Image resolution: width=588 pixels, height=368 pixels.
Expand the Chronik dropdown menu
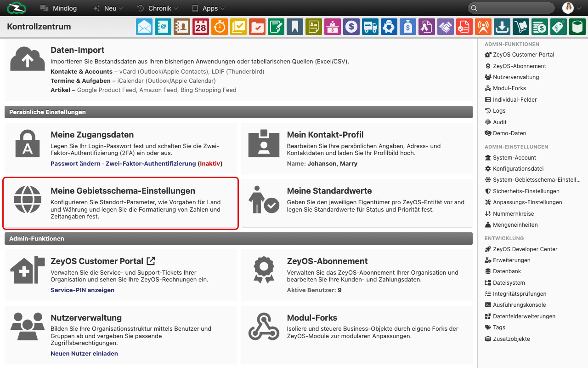tap(158, 8)
